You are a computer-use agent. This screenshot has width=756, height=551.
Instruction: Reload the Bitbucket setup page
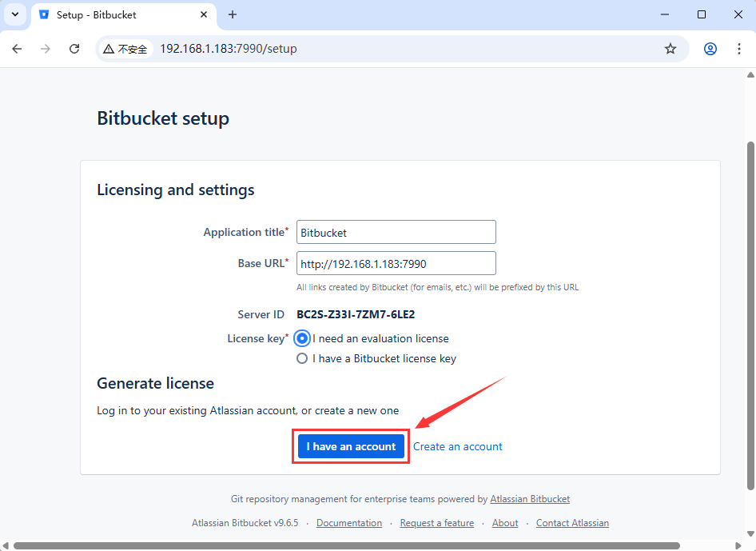pyautogui.click(x=74, y=49)
